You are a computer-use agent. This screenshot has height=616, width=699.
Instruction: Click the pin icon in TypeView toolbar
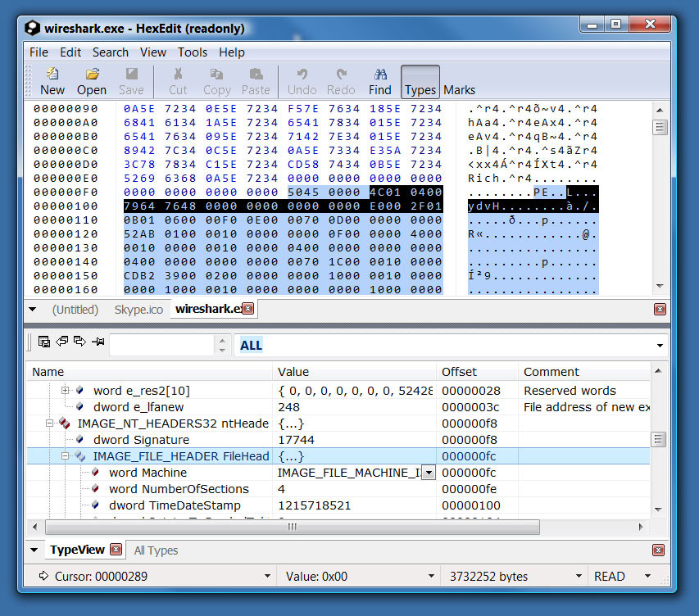click(98, 342)
